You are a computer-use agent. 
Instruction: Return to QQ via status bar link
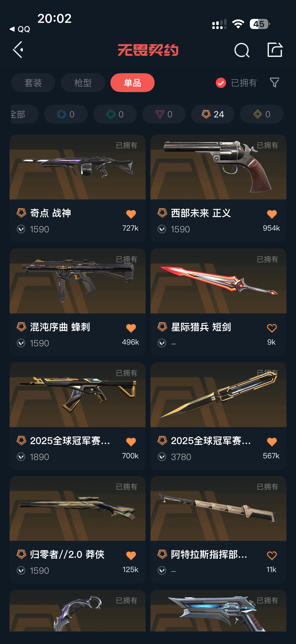point(20,29)
